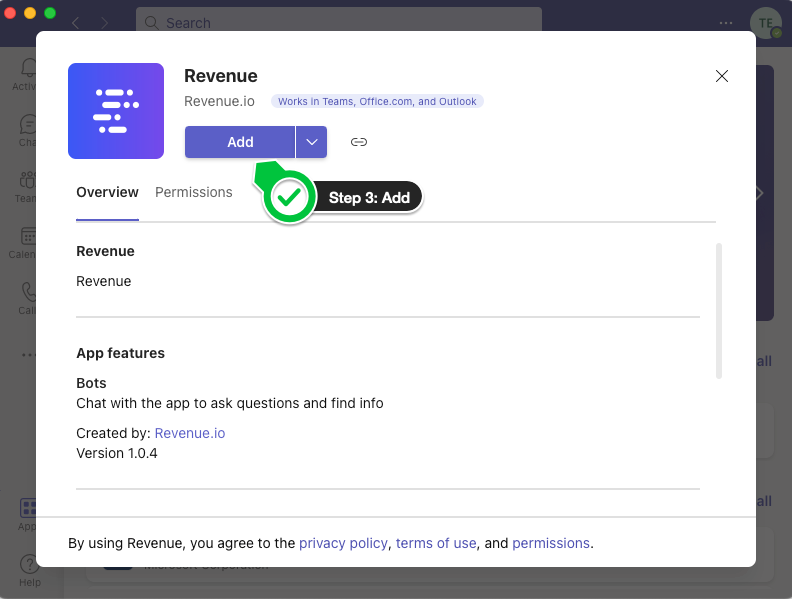This screenshot has width=792, height=599.
Task: Click the 'Bots' feature heading
Action: [91, 383]
